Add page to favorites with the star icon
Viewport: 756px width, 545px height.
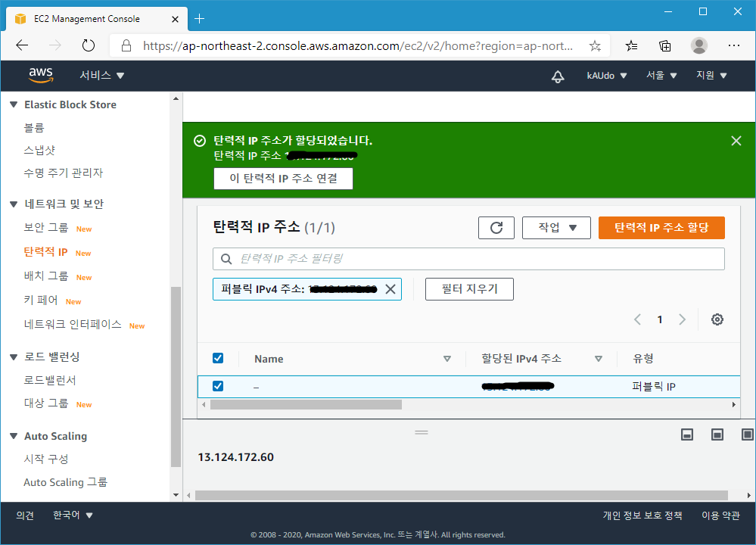click(595, 46)
